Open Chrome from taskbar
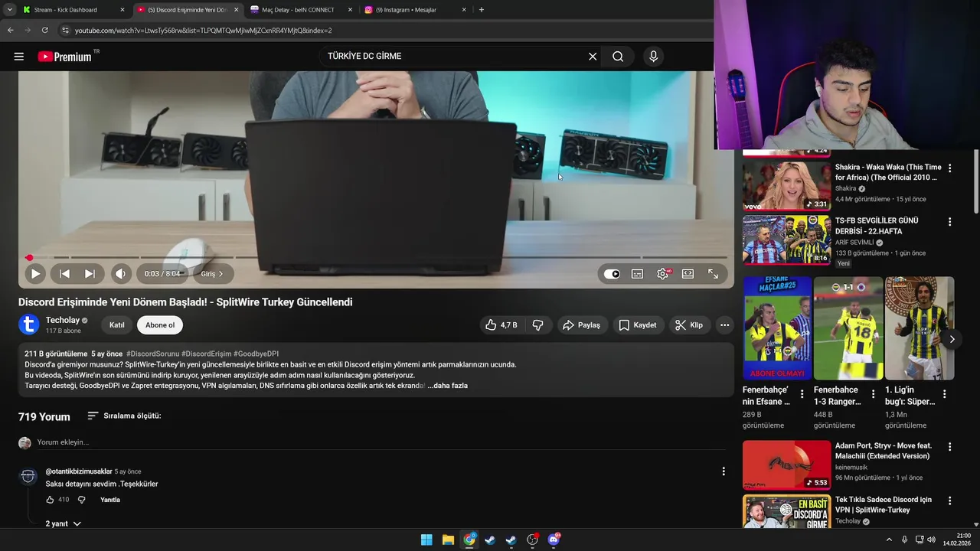Screen dimensions: 980x551 click(469, 540)
